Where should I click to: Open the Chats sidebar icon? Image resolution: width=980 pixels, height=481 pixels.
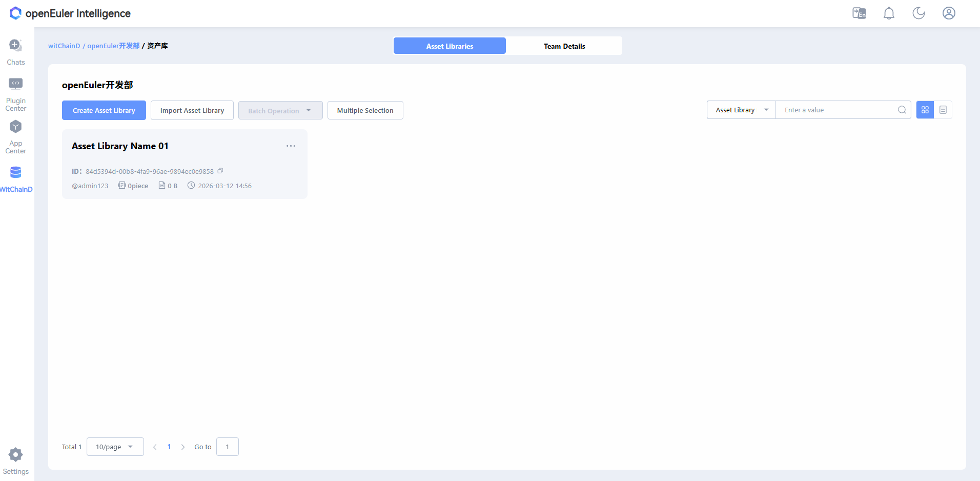tap(15, 45)
